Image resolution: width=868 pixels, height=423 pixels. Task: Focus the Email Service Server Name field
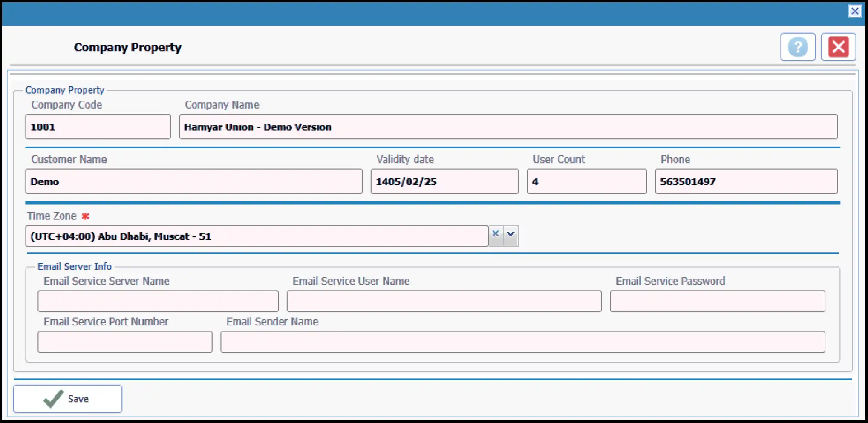pos(158,302)
